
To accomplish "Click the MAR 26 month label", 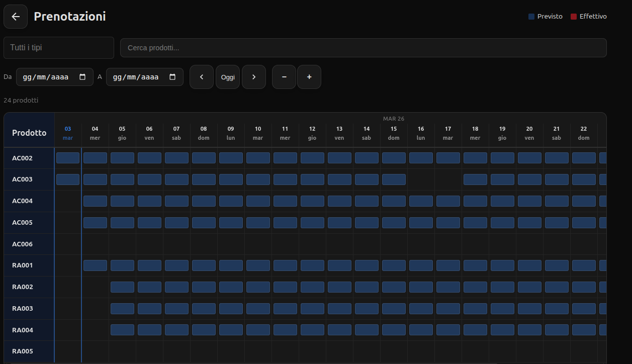I will tap(394, 119).
